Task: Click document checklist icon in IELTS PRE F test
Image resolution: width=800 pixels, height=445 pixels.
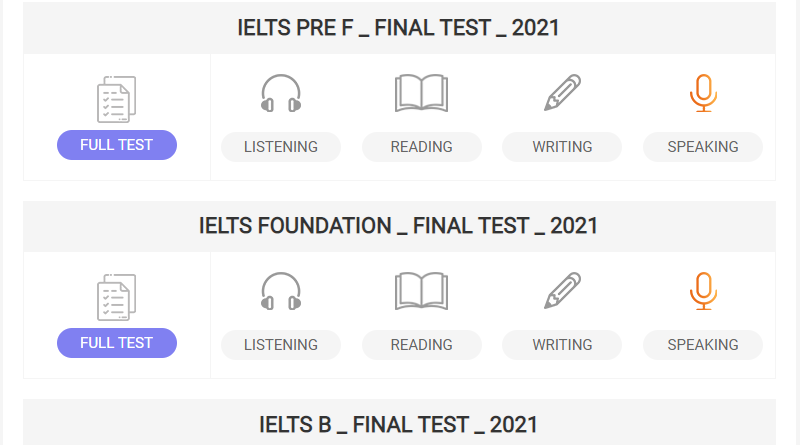Action: click(116, 99)
